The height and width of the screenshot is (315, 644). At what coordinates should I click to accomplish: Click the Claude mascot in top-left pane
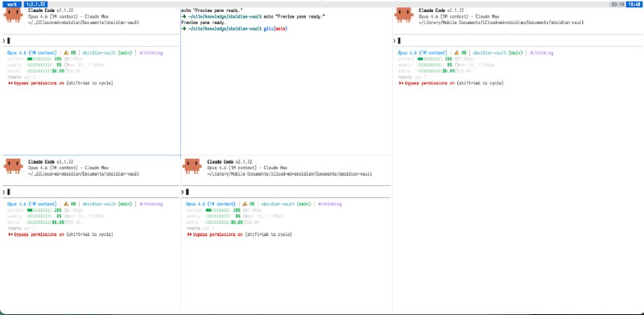pos(13,15)
